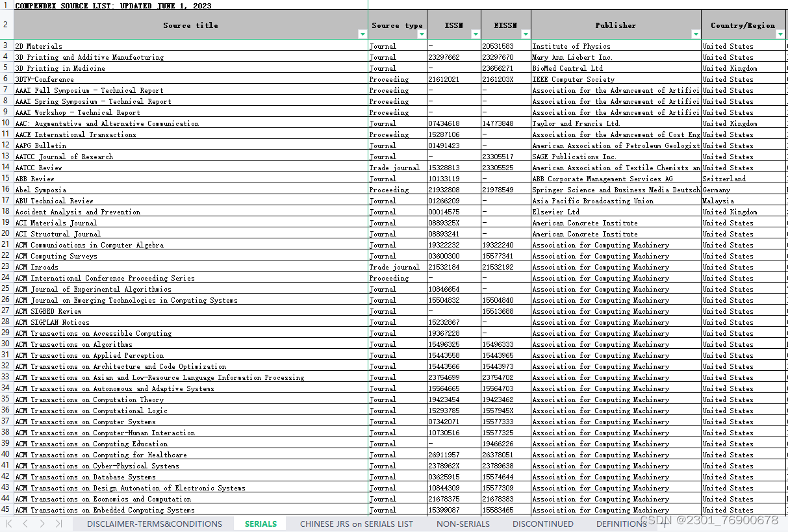788x532 pixels.
Task: Select country cell 'Germany'
Action: click(743, 190)
